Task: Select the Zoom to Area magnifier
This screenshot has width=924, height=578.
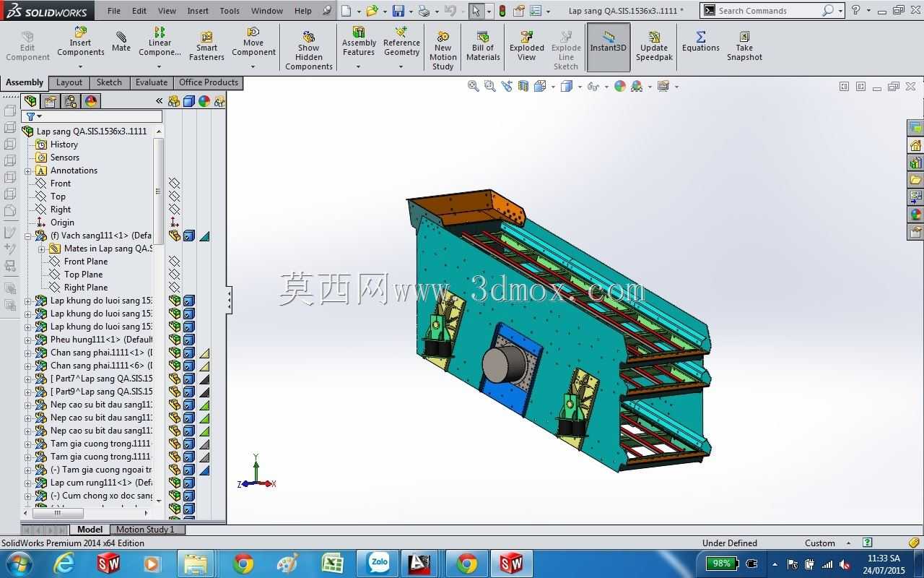Action: tap(490, 86)
